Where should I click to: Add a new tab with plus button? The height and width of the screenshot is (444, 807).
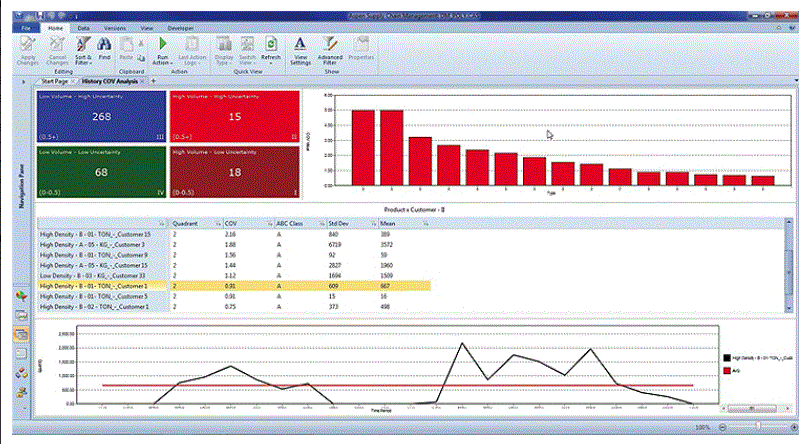tap(153, 81)
